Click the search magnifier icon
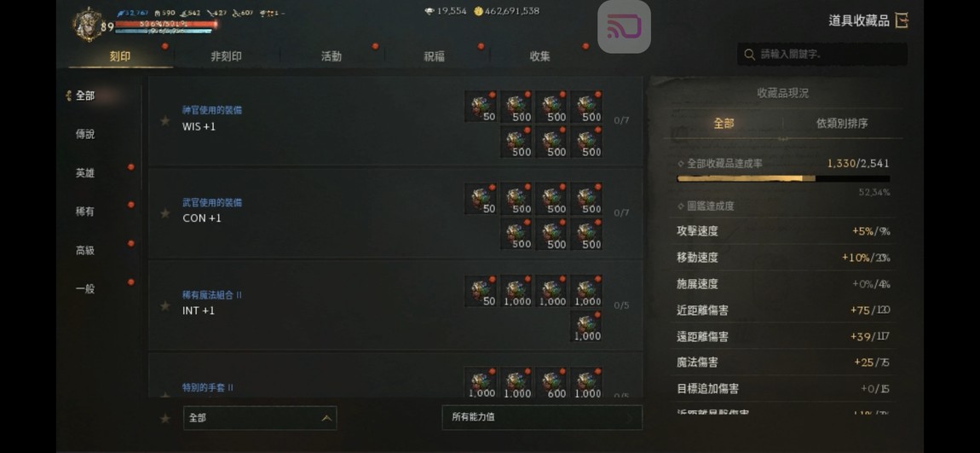This screenshot has width=980, height=453. tap(749, 55)
